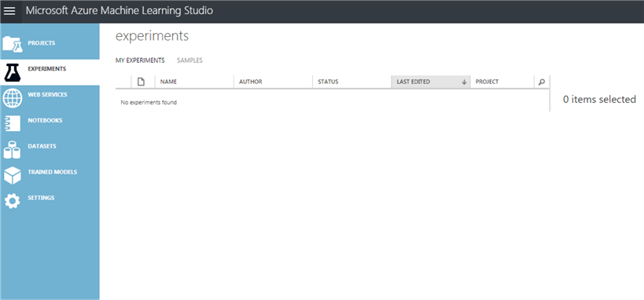Open the SETTINGS sidebar label

[41, 198]
